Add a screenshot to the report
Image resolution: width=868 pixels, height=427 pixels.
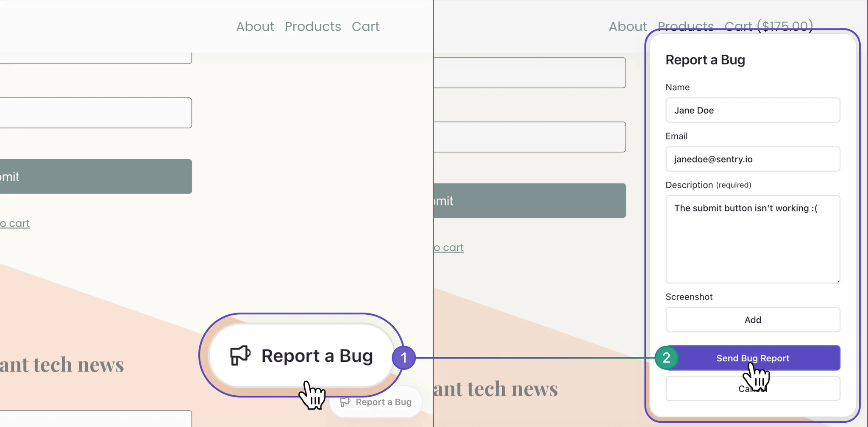(753, 320)
